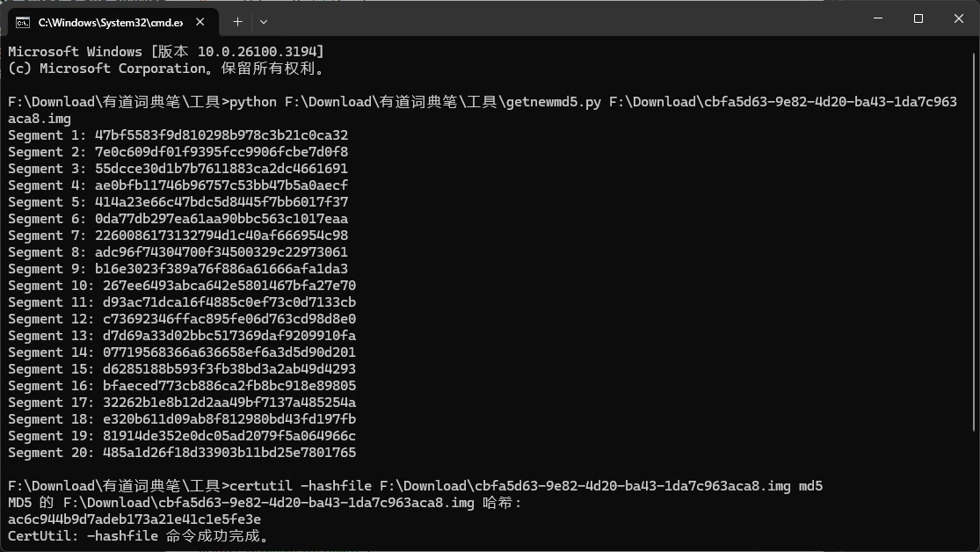Close the terminal window

pyautogui.click(x=959, y=18)
